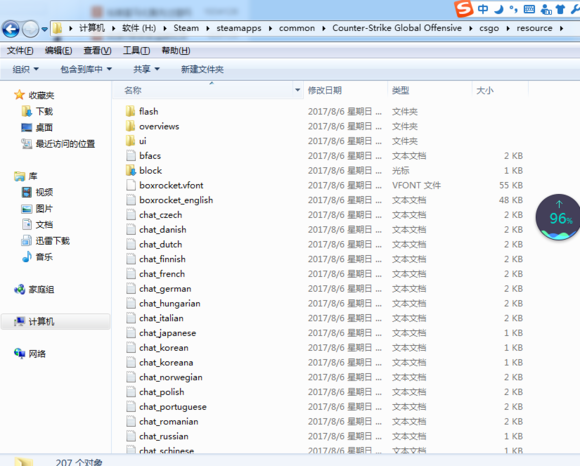The width and height of the screenshot is (580, 466).
Task: Click the Documents library icon
Action: [27, 224]
